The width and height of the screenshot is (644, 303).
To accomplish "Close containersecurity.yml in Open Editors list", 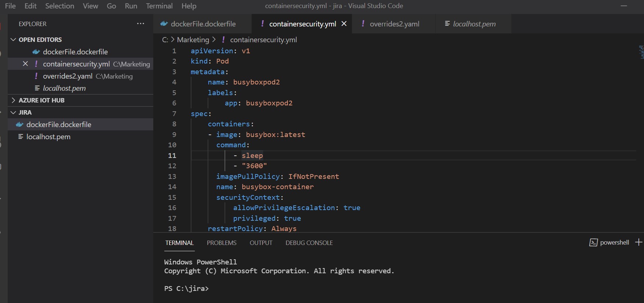I will pyautogui.click(x=25, y=64).
